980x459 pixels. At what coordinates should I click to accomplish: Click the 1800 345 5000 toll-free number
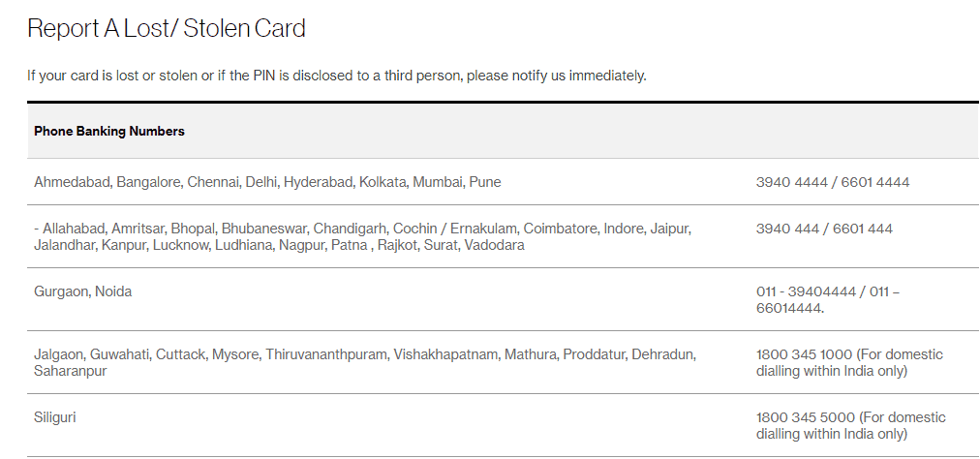tap(804, 417)
